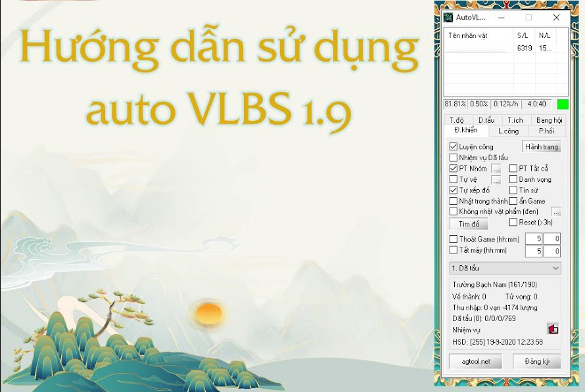This screenshot has height=392, width=585.
Task: Select the P.hồi tab
Action: 546,131
